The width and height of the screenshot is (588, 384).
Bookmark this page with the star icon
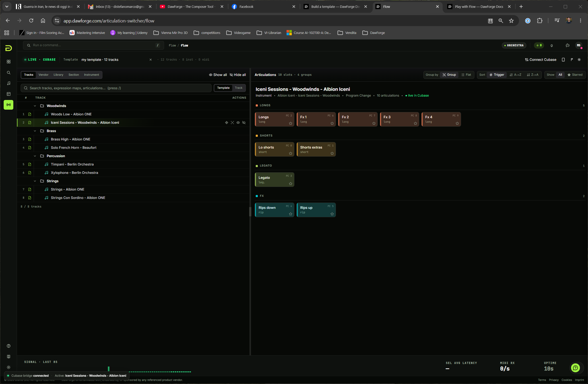(x=511, y=21)
